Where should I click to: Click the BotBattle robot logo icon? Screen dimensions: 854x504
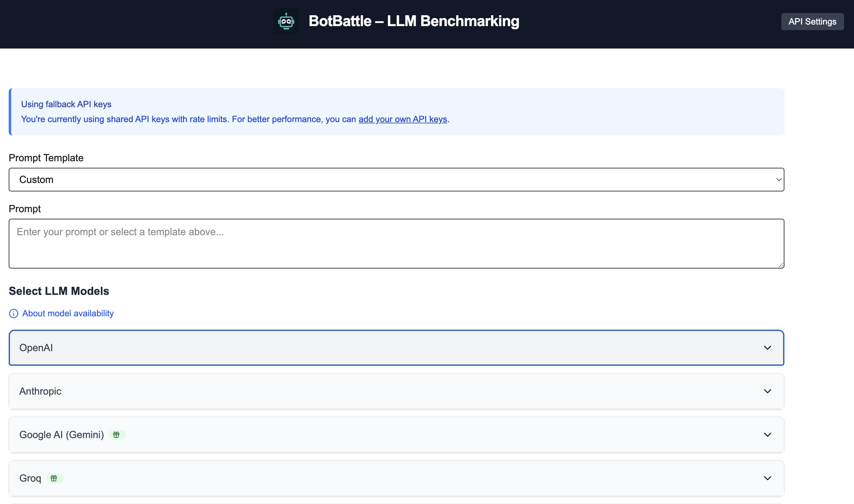pyautogui.click(x=286, y=21)
